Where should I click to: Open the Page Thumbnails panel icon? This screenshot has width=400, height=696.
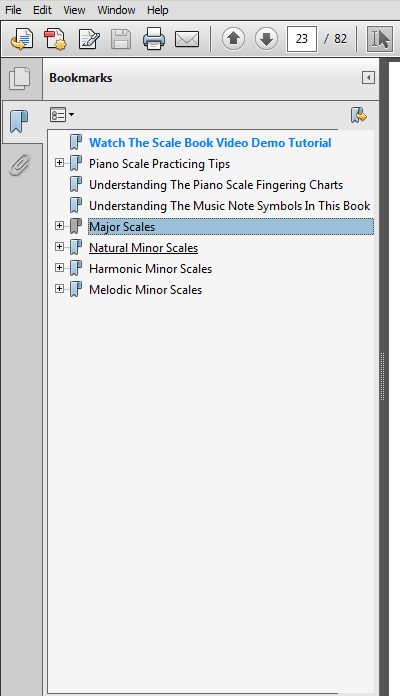pos(20,79)
